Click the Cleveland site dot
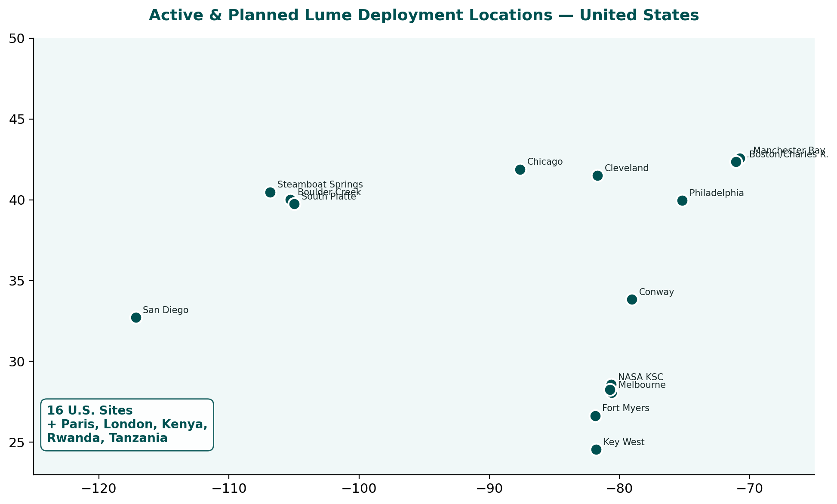Screen dimensions: 837x504 597,175
